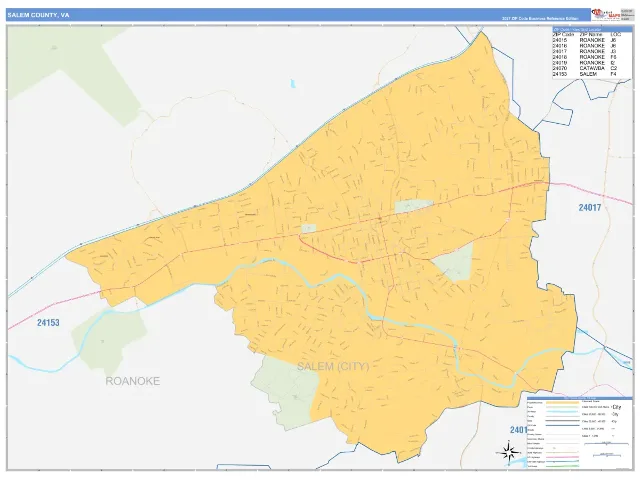Viewport: 640px width, 480px height.
Task: Click the "ZIP Code" column header
Action: click(x=564, y=35)
